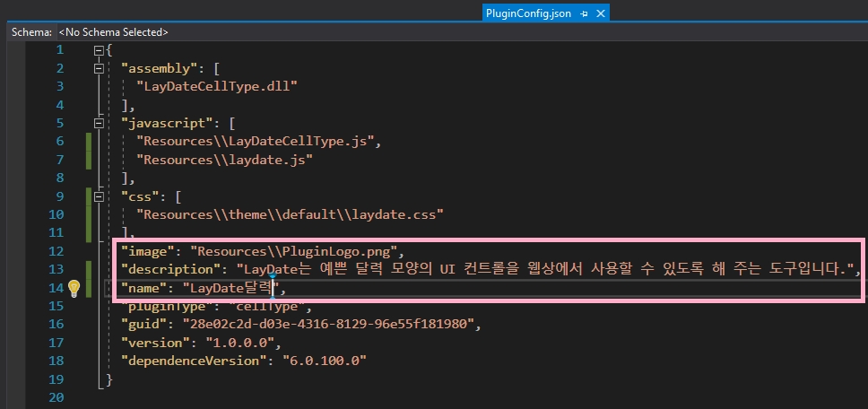Click line number 20 in the gutter
The image size is (868, 409).
(55, 397)
